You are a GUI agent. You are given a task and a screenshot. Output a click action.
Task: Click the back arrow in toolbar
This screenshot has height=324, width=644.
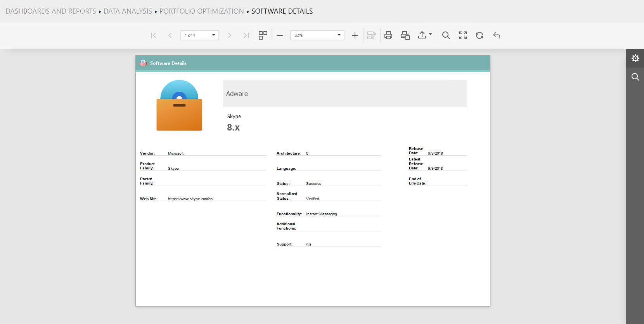click(x=497, y=35)
